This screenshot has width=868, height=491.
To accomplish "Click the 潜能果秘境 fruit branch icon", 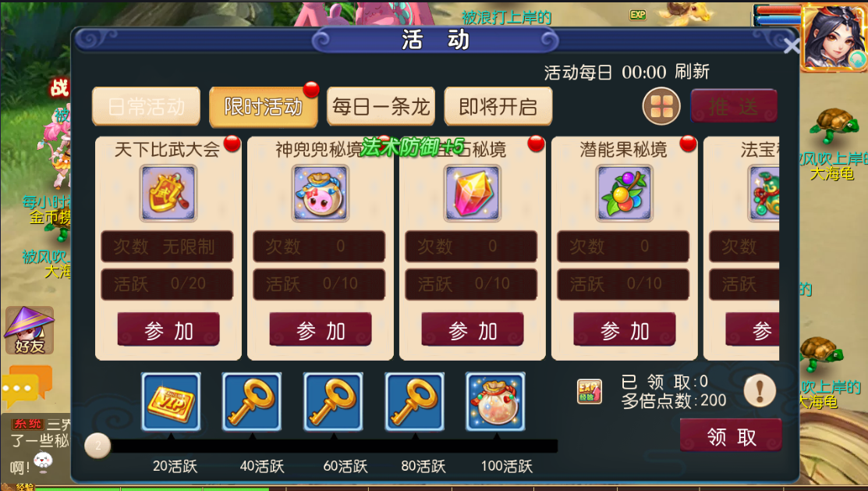I will (624, 194).
